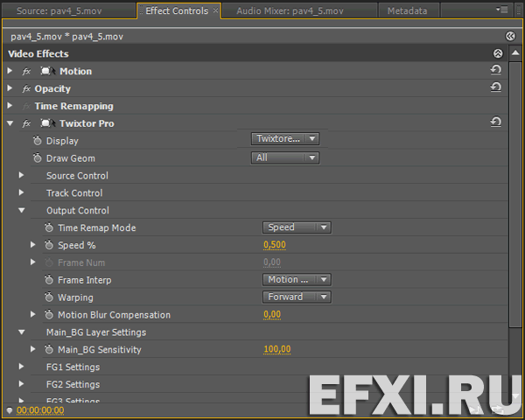Open the Frame Interp Motion dropdown

pyautogui.click(x=297, y=280)
